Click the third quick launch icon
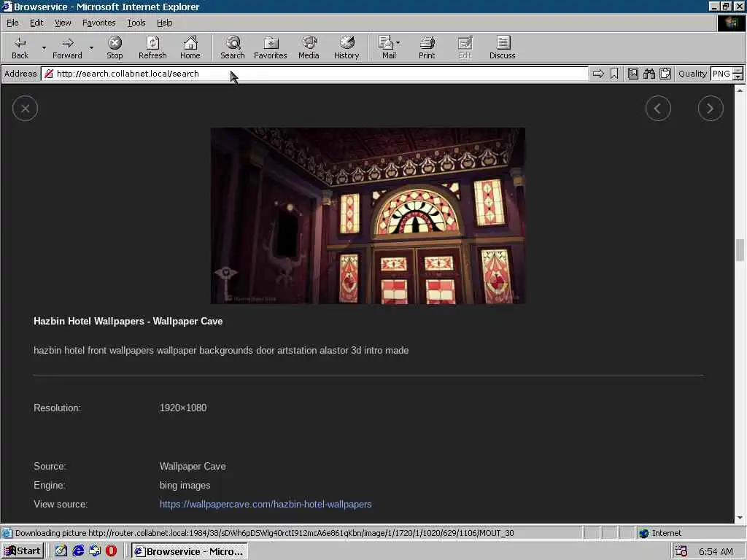747x560 pixels. click(x=95, y=551)
